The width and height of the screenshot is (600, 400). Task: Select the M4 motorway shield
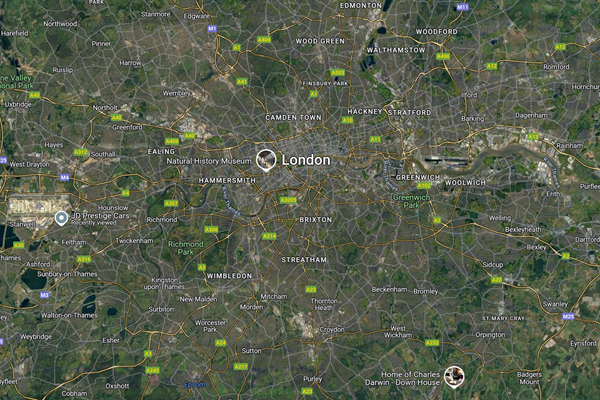[65, 178]
